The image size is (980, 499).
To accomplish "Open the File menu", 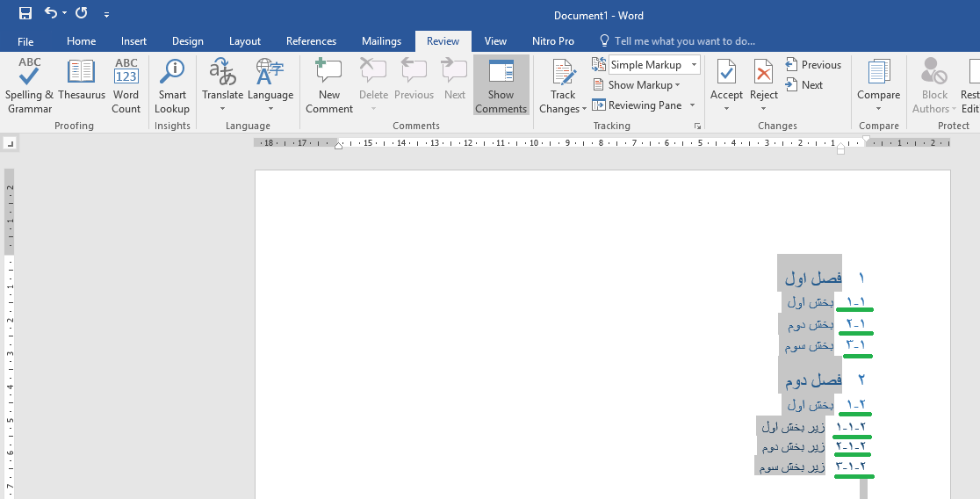I will pos(25,41).
